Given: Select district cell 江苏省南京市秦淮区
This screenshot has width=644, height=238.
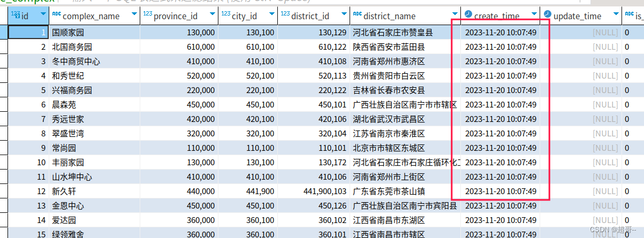Looking at the screenshot, I should tap(405, 134).
